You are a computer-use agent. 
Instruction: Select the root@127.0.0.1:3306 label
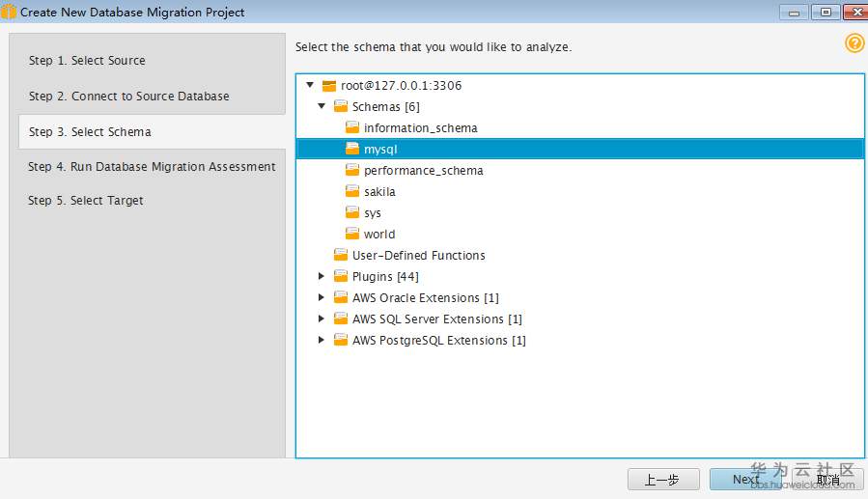pos(402,85)
